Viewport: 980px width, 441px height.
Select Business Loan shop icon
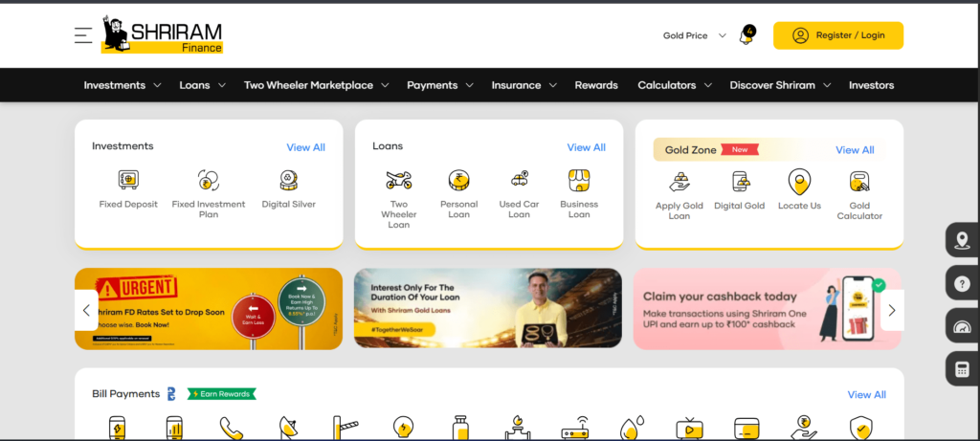579,180
